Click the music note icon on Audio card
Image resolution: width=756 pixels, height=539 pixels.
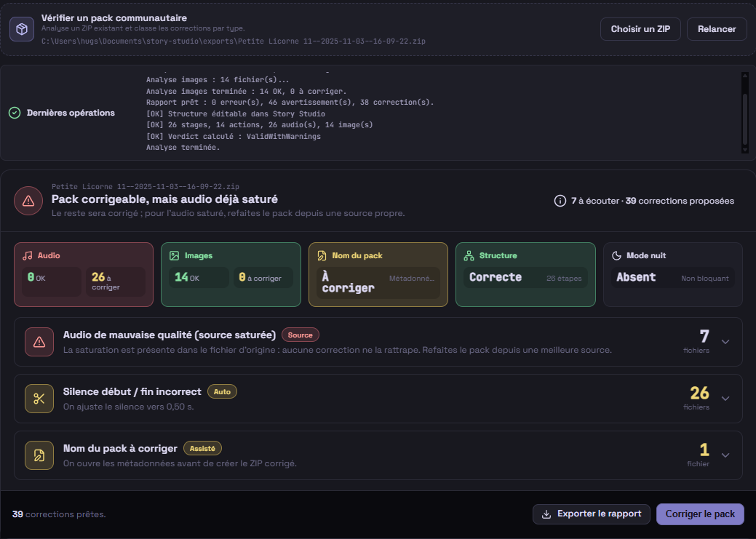click(x=28, y=255)
